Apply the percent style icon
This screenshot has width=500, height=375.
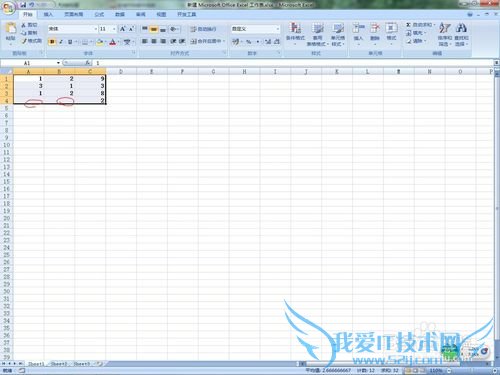coord(249,41)
